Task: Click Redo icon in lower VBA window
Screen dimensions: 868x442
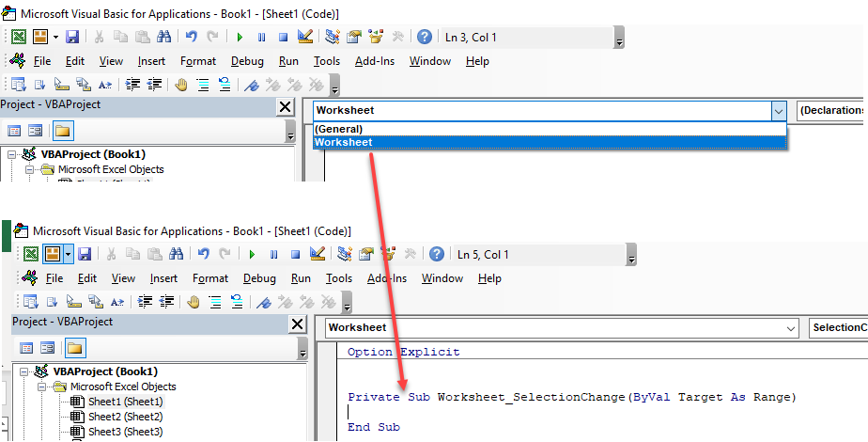Action: (x=225, y=254)
